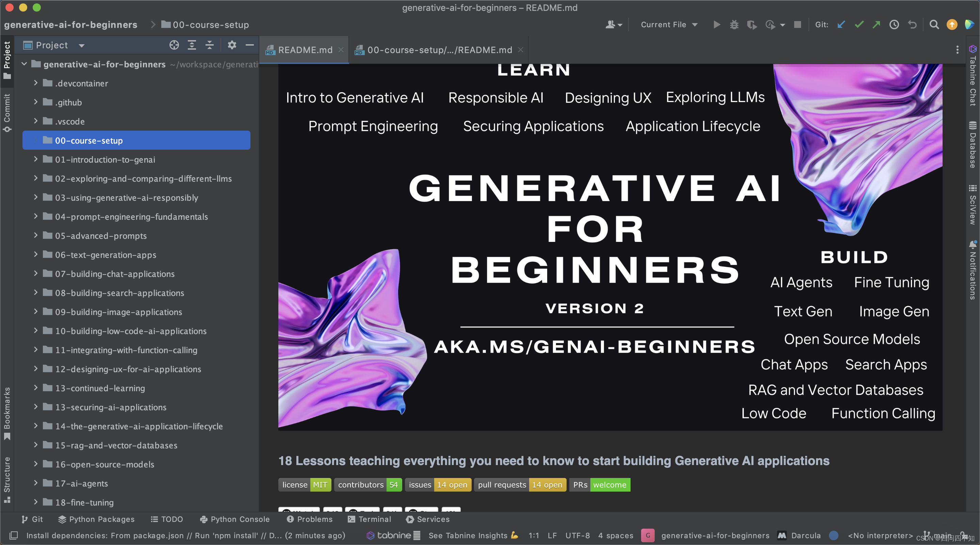Open the JetBrains Toolbox colorful icon
The image size is (980, 545).
click(969, 25)
